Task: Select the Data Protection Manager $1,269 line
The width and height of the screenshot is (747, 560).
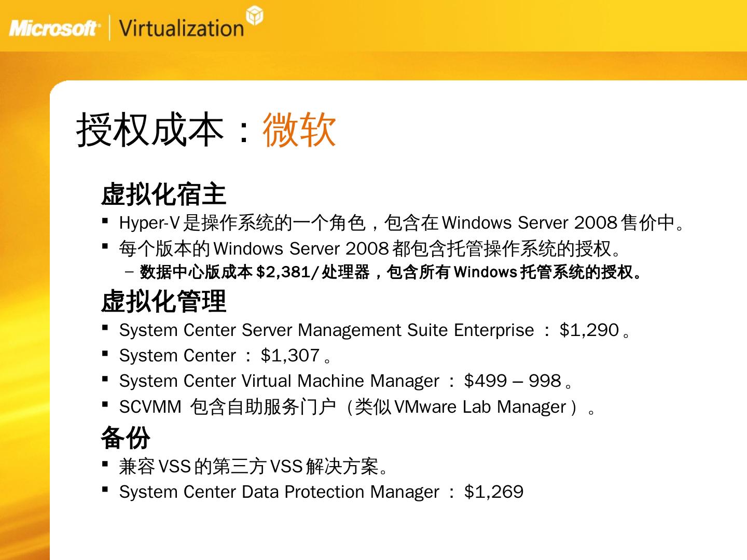Action: 321,492
